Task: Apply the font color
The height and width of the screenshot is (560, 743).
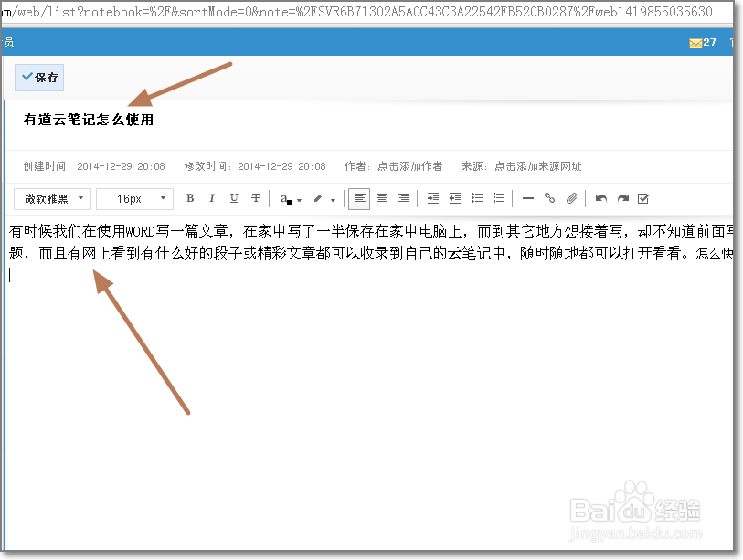Action: (286, 199)
